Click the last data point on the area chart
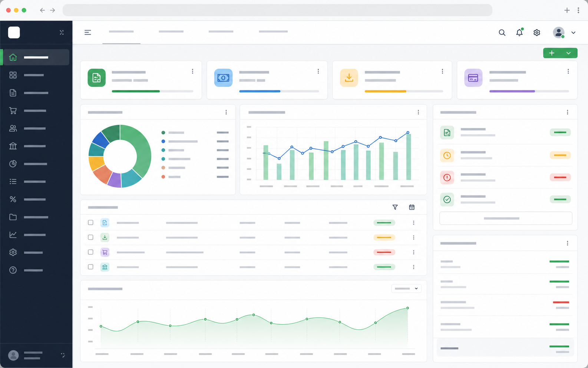The width and height of the screenshot is (588, 368). click(407, 308)
